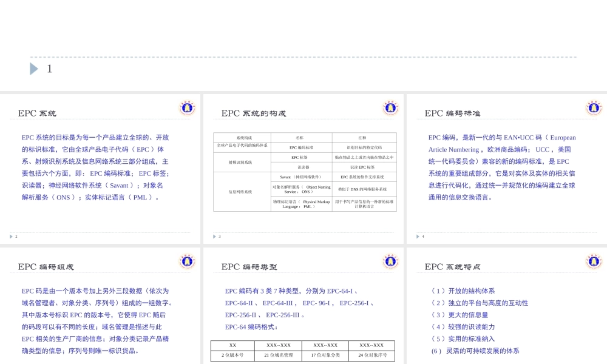The image size is (607, 364).
Task: Click the emblem icon on the EPC 系统的构成 slide
Action: (390, 107)
